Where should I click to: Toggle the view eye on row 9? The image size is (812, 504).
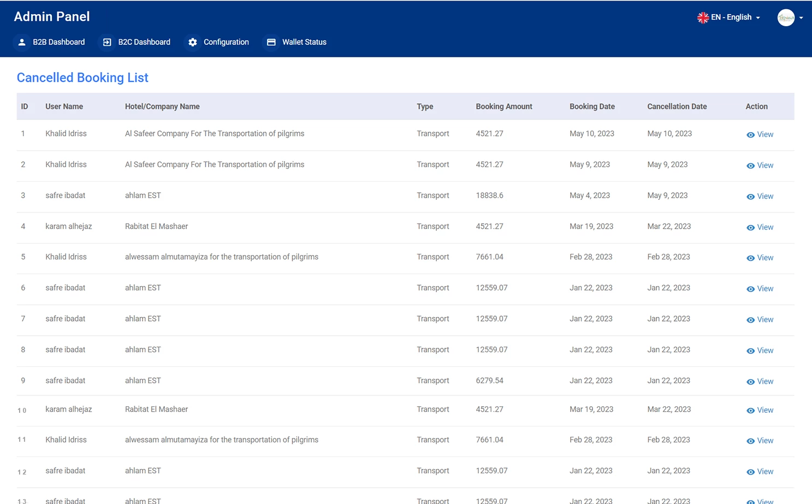pos(750,381)
